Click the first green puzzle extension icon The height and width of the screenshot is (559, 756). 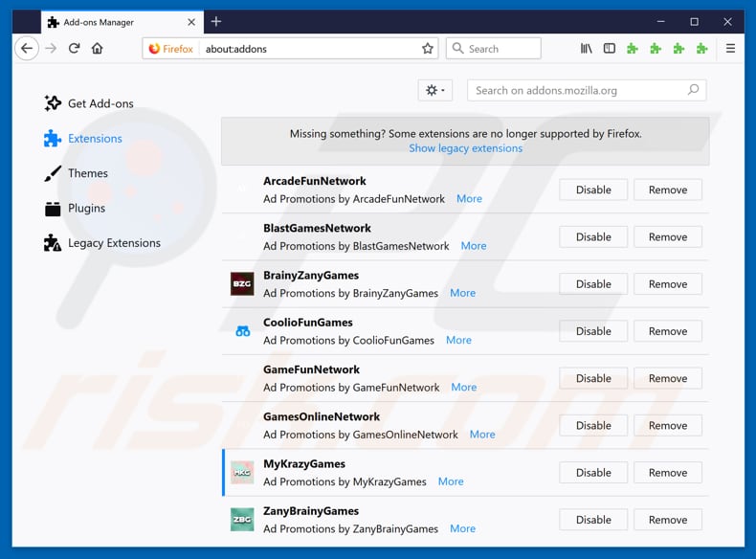coord(633,48)
